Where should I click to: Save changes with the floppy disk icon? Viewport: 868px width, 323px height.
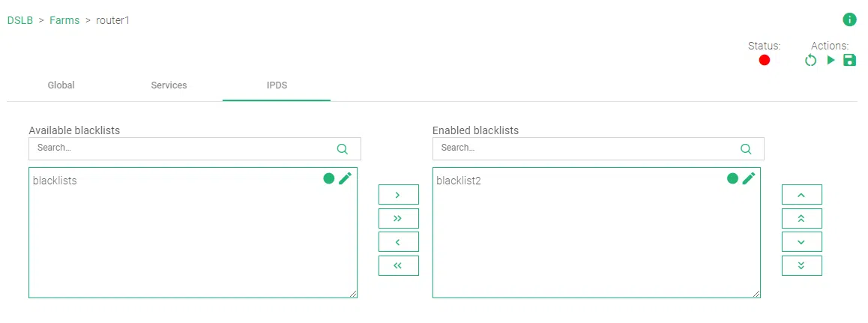[x=849, y=60]
